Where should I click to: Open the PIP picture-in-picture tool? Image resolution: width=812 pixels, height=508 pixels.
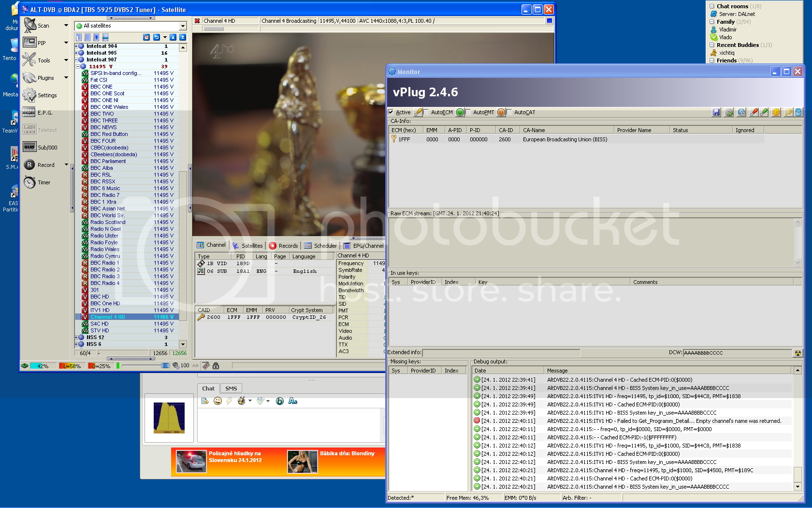tap(30, 43)
